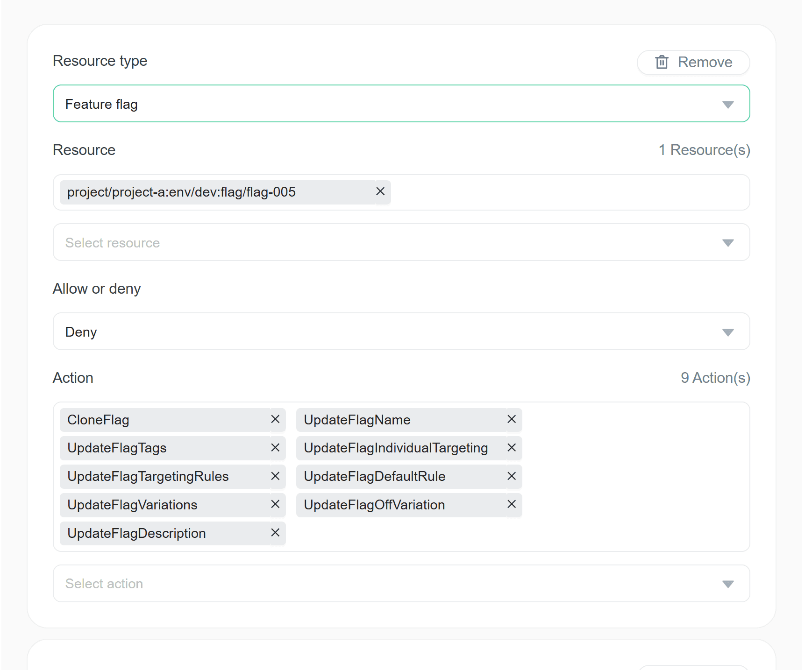Image resolution: width=812 pixels, height=670 pixels.
Task: Remove the UpdateFlagVariations action tag
Action: (x=275, y=504)
